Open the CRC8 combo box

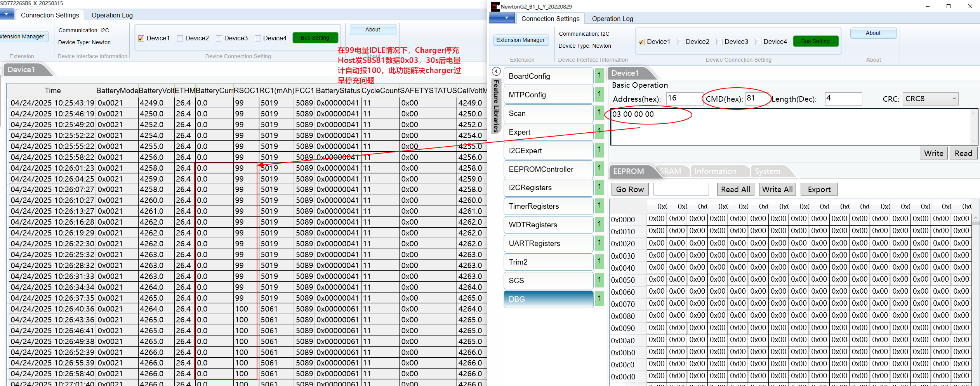930,99
